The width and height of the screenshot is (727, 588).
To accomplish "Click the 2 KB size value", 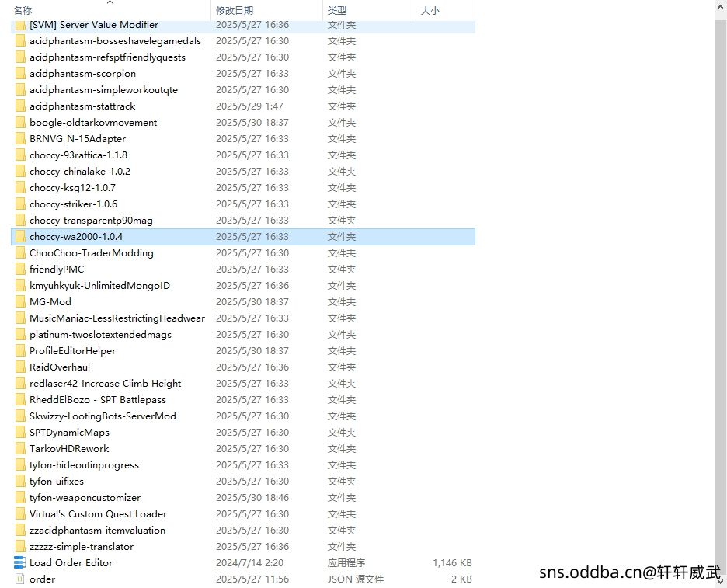I will click(461, 579).
